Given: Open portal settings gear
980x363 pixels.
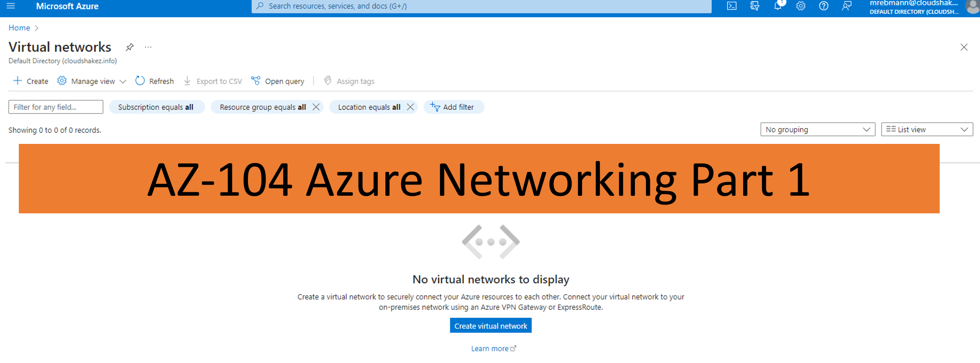Looking at the screenshot, I should click(801, 6).
